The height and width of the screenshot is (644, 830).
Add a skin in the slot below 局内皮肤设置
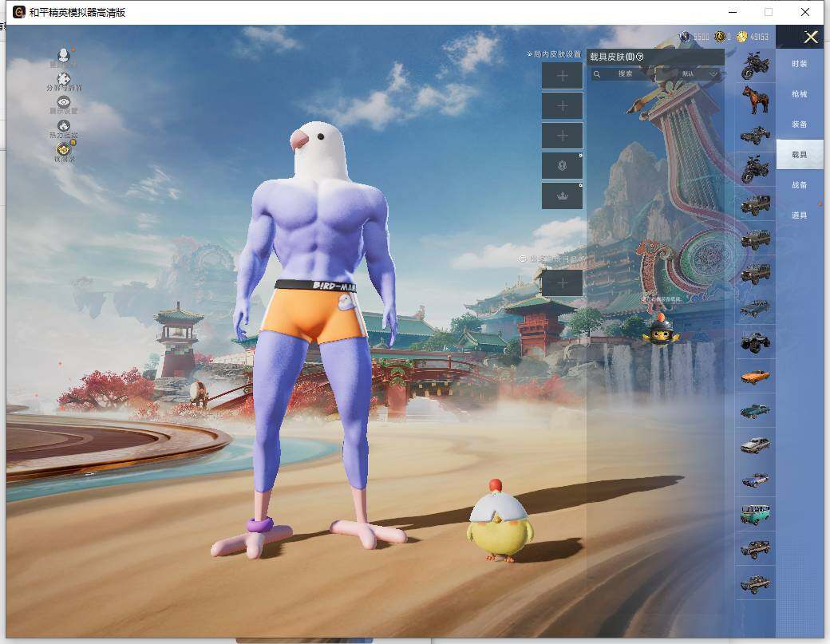pyautogui.click(x=562, y=76)
